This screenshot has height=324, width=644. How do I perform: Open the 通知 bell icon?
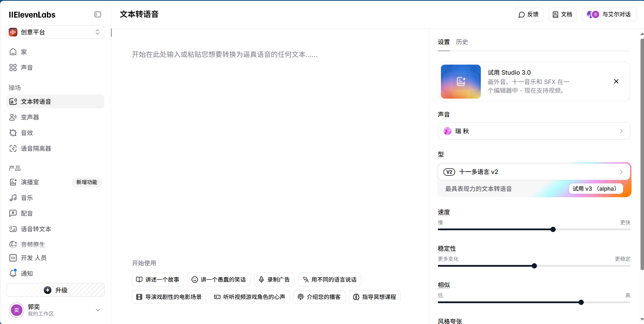[x=13, y=273]
